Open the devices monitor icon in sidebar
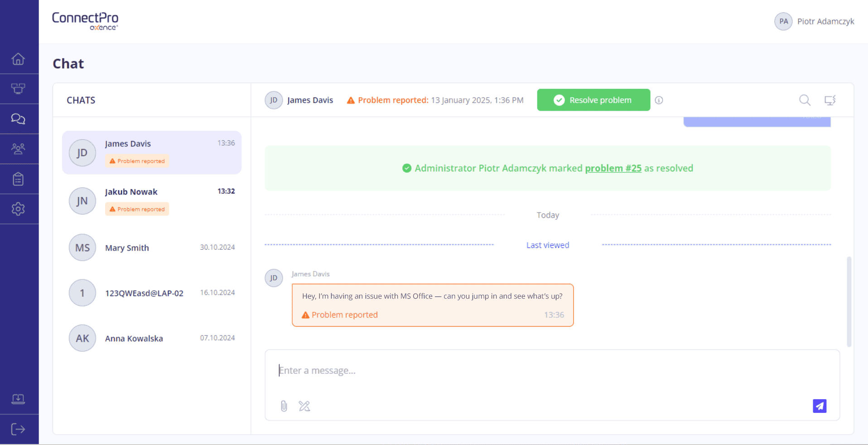 (18, 89)
